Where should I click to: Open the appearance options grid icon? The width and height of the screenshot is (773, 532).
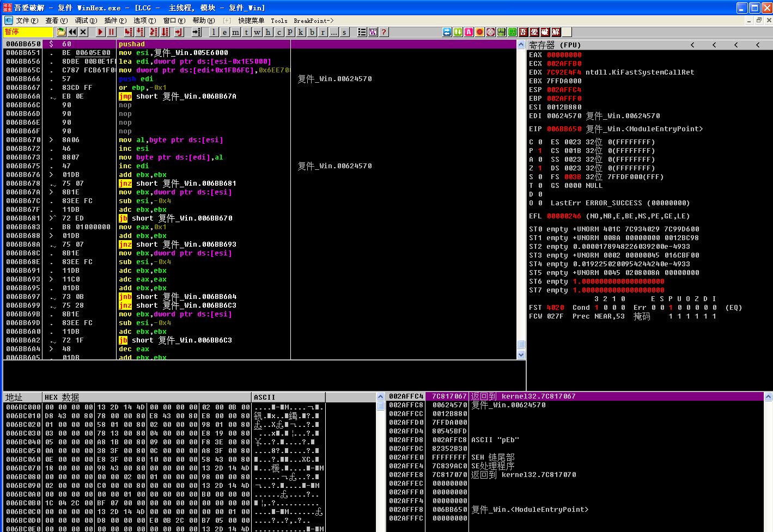pos(373,32)
